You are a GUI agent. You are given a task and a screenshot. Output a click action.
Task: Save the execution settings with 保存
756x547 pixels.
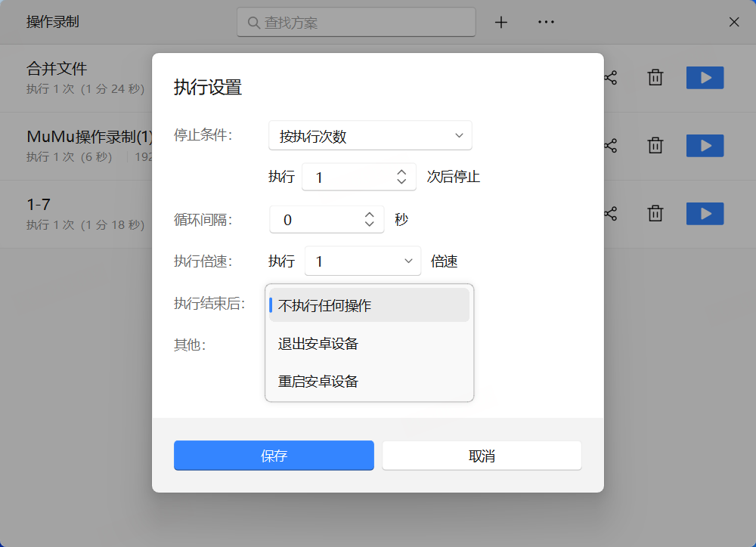tap(274, 456)
